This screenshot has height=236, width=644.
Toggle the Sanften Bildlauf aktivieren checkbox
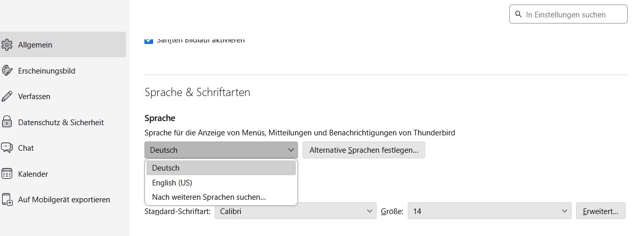tap(149, 40)
